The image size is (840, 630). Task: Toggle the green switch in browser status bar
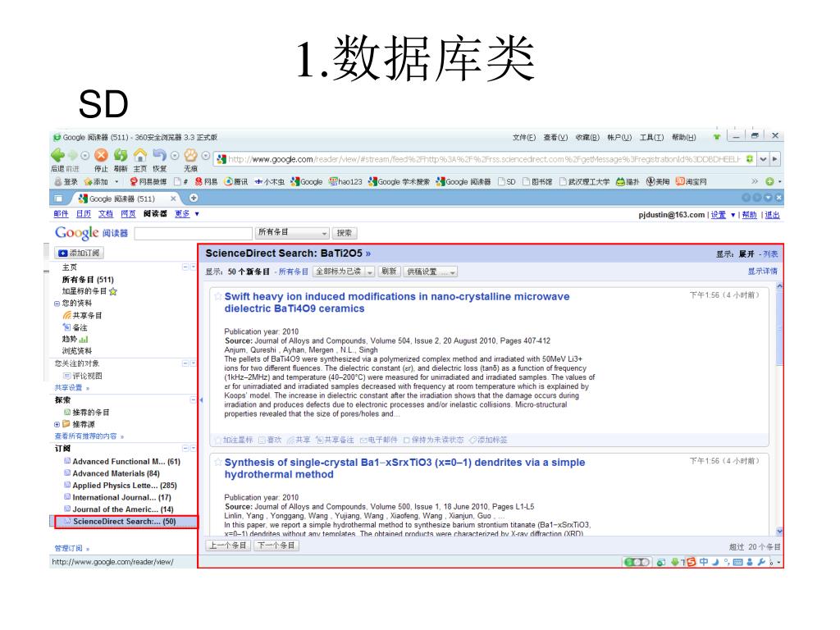pyautogui.click(x=637, y=562)
